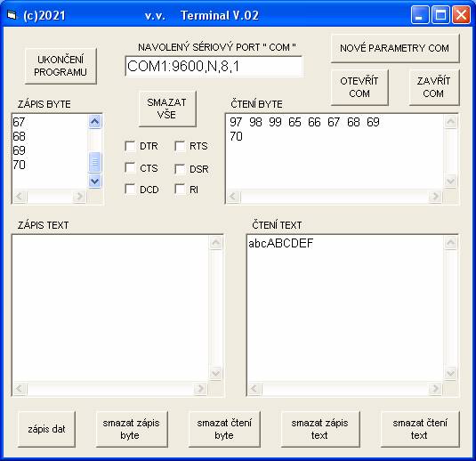
Task: Click the COM1:9600,N,8,1 port field
Action: point(214,66)
